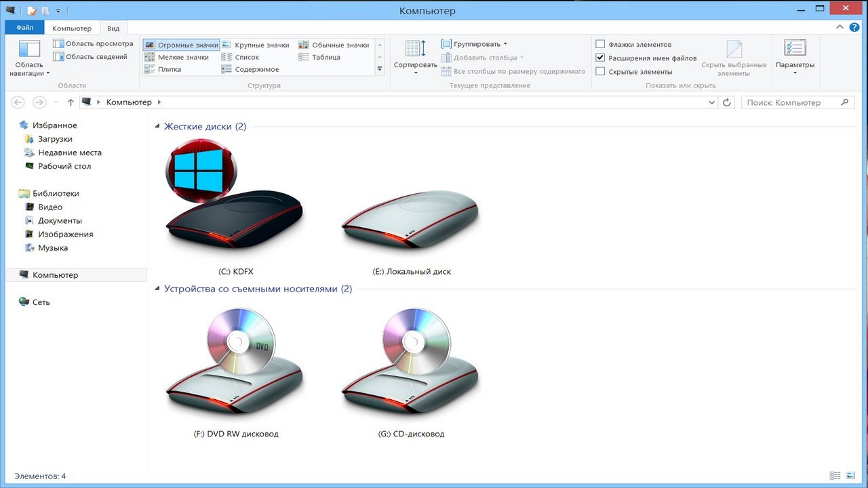Collapse the Жесткие диски group
Screen dimensions: 868x488
coord(158,127)
